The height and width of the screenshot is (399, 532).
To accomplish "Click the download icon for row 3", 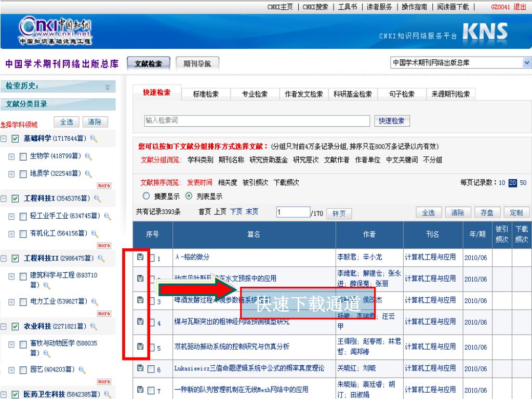I will [x=140, y=300].
